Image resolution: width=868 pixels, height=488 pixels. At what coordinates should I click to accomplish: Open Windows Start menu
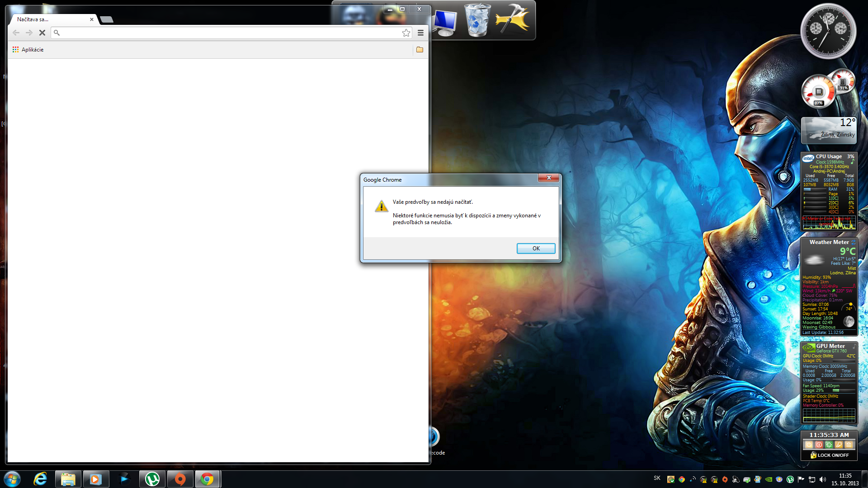(x=12, y=479)
